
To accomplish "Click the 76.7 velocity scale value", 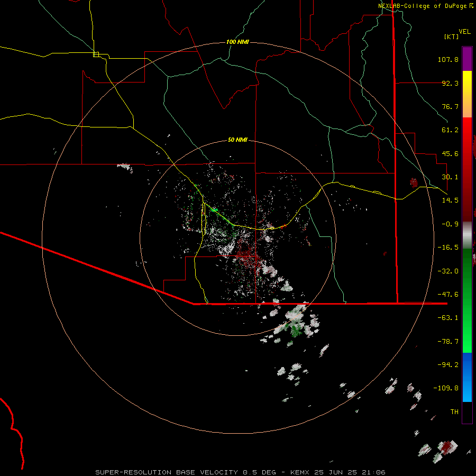I will [x=450, y=106].
